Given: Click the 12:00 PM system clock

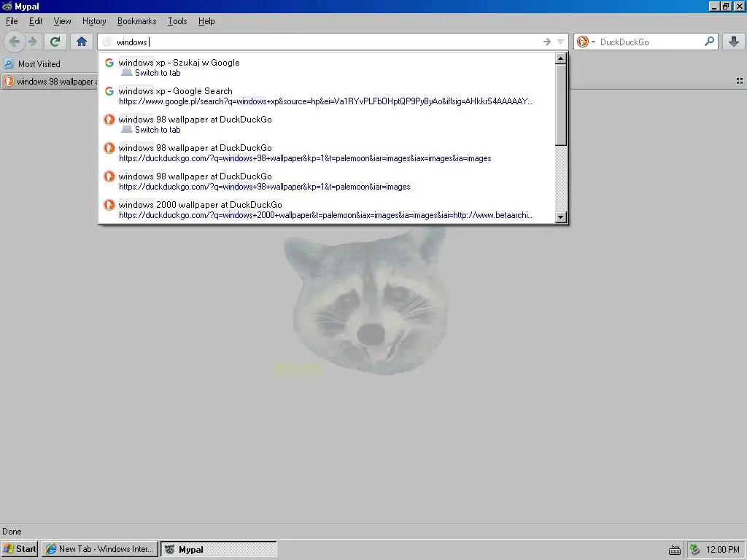Looking at the screenshot, I should point(723,550).
